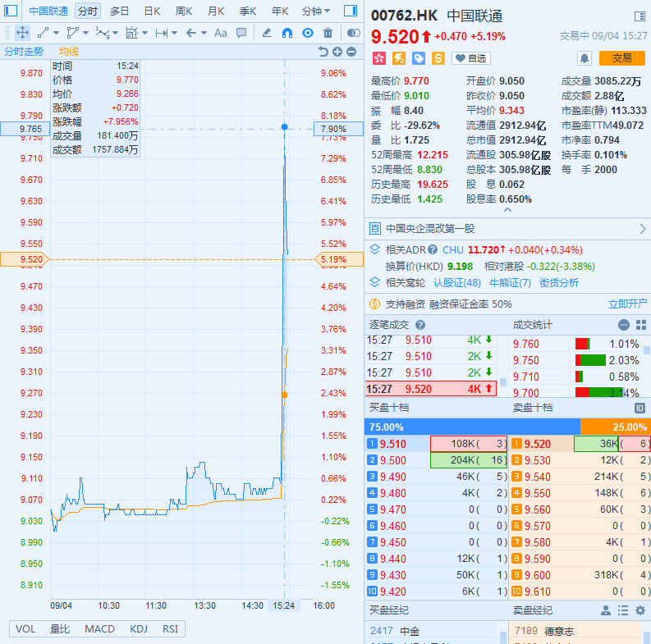Open wave pattern tool dropdown arrow
The height and width of the screenshot is (644, 651).
coord(115,33)
